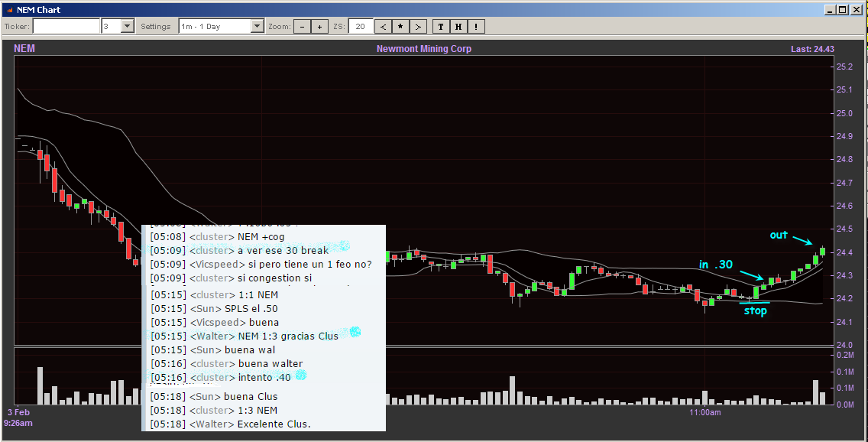The image size is (868, 442).
Task: Click the scroll-left '<' chart button
Action: [x=383, y=27]
